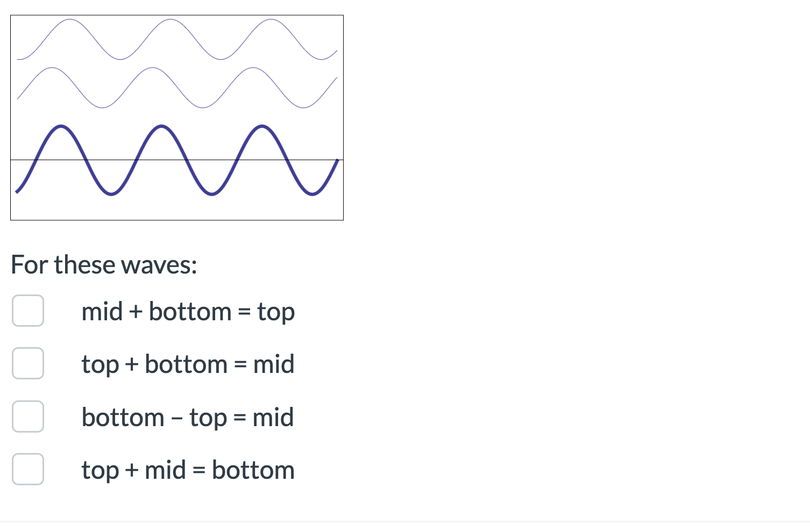Check the "bottom – top = mid" checkbox
The image size is (810, 532).
tap(28, 416)
